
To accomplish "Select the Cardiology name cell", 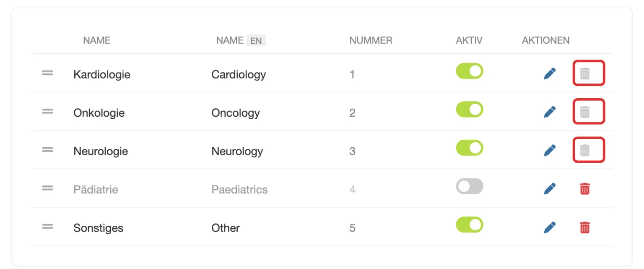I will [x=239, y=75].
